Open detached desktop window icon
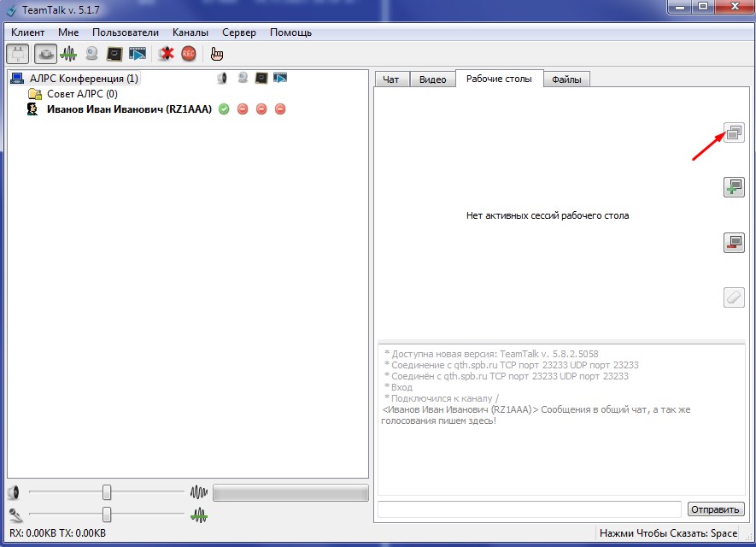The image size is (756, 547). click(x=734, y=132)
